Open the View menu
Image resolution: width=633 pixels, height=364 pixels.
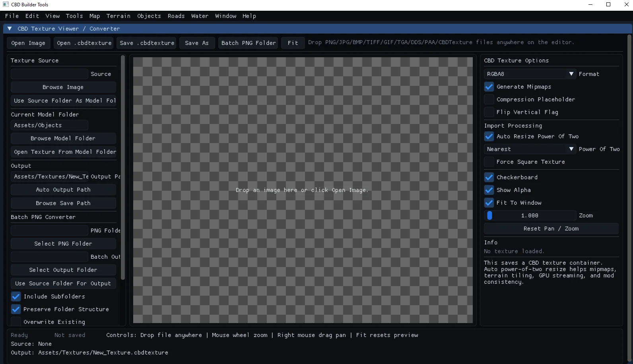(x=52, y=16)
